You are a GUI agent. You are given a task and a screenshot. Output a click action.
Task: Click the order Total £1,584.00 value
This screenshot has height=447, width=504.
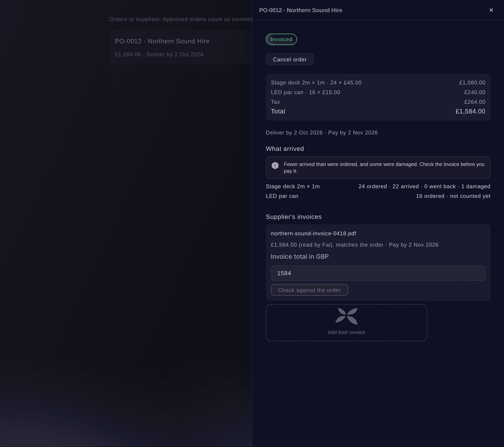coord(470,112)
